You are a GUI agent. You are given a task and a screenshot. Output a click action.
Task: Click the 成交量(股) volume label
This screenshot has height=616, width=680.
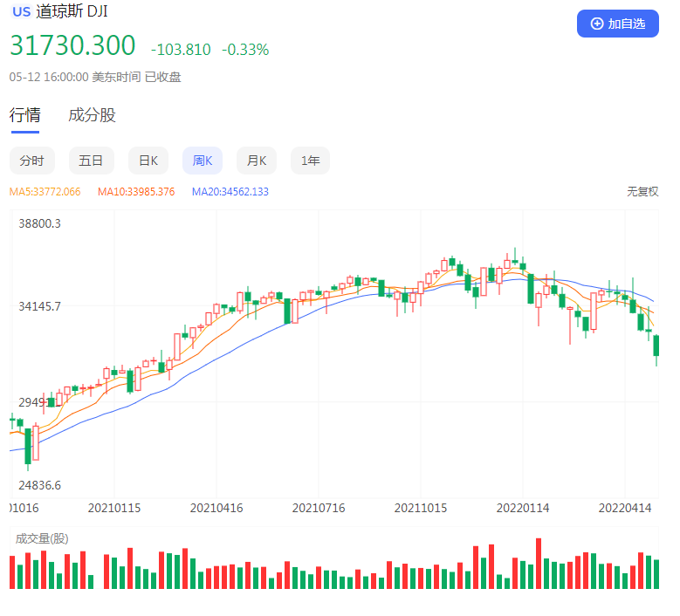[42, 539]
